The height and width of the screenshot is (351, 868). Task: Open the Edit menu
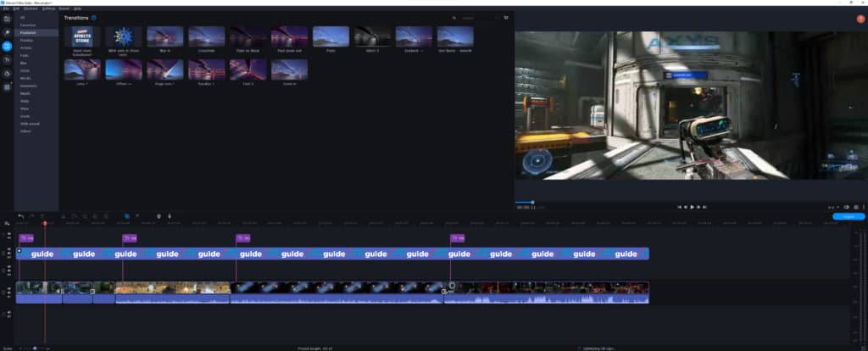pyautogui.click(x=15, y=8)
